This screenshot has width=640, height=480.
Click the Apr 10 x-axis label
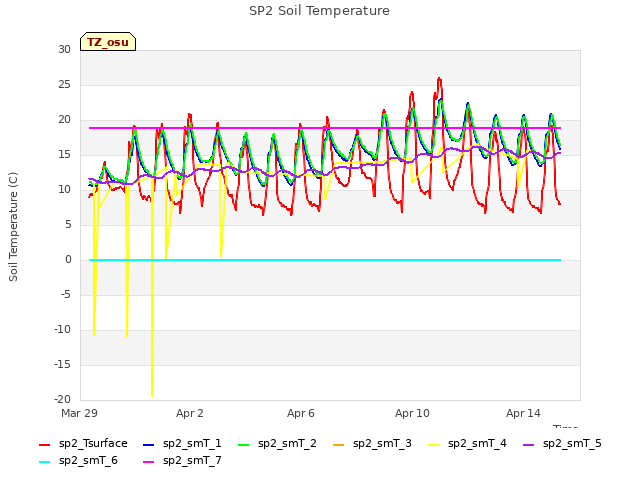412,413
